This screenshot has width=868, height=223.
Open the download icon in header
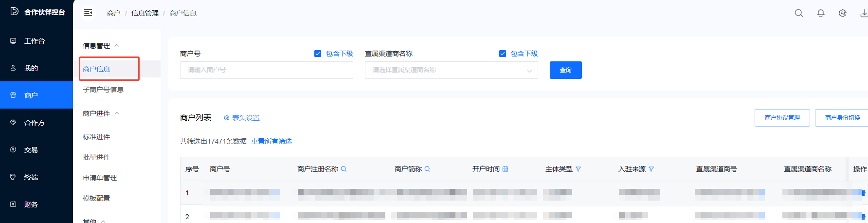(x=864, y=13)
